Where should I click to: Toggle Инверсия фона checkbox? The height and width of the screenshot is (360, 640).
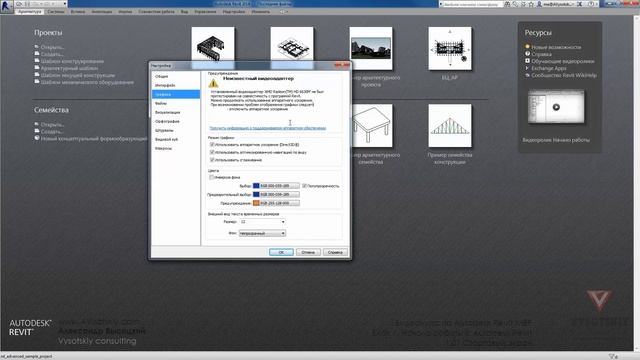coord(212,178)
